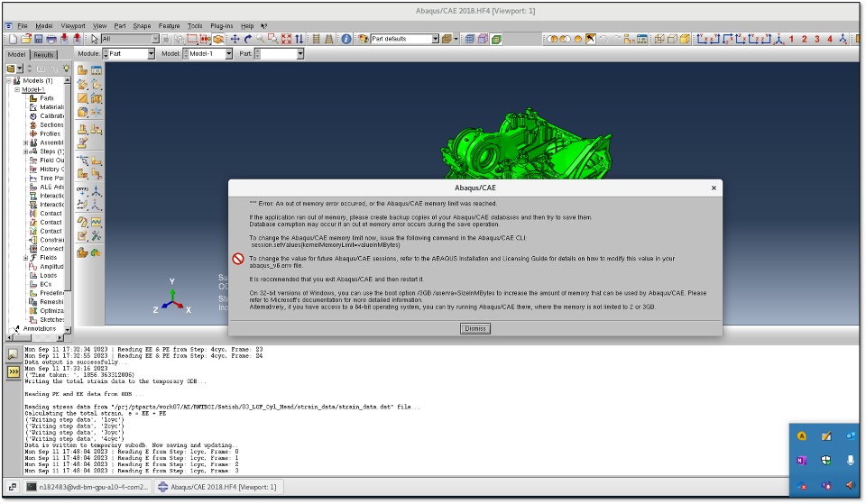Switch to the Results tab
Viewport: 866px width, 504px height.
pos(43,55)
